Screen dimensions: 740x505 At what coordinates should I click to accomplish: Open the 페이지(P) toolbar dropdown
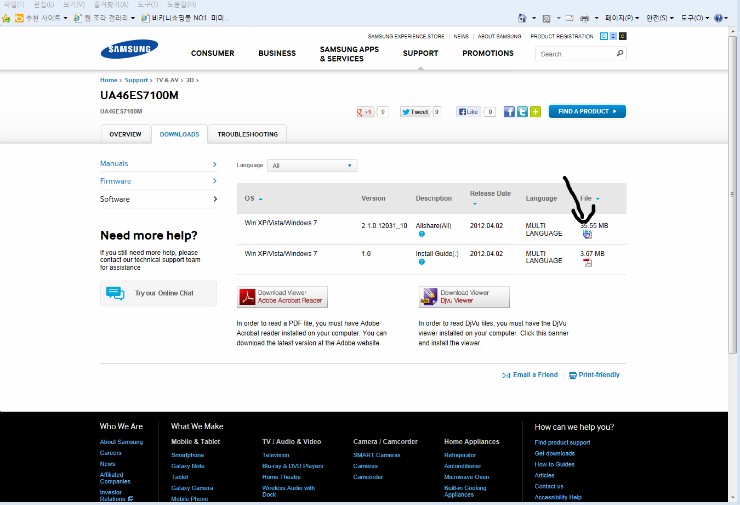622,18
